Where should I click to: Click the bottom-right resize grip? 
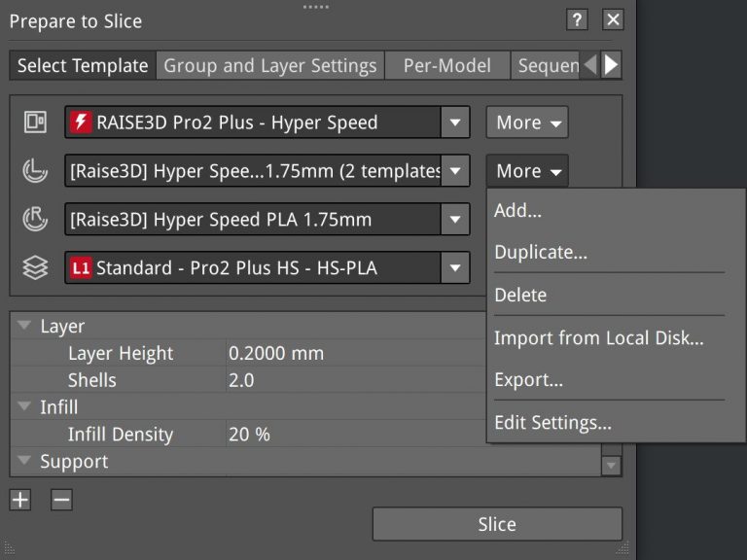622,548
